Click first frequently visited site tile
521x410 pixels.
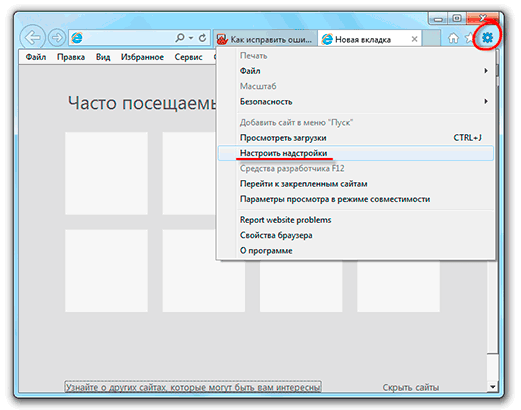pos(106,173)
